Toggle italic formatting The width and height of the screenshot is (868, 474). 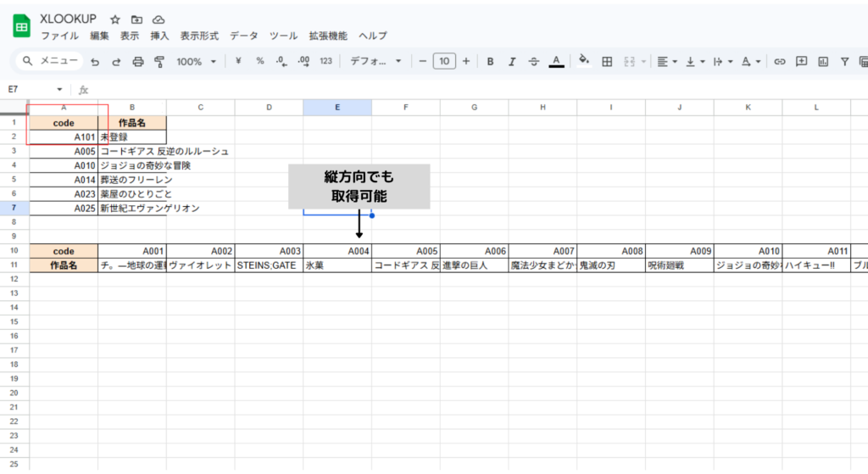pyautogui.click(x=511, y=61)
